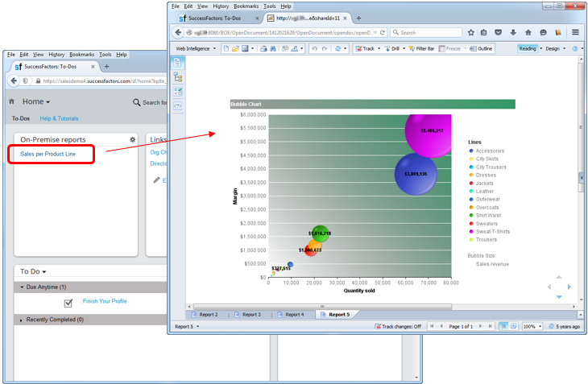Go to previous page icon
The height and width of the screenshot is (384, 588).
point(441,326)
